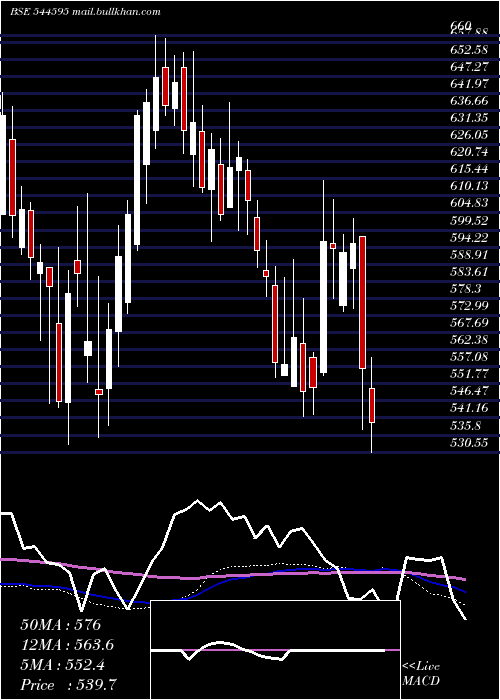Viewport: 500px width, 700px height.
Task: Click the 615.44 price axis label
Action: point(469,169)
